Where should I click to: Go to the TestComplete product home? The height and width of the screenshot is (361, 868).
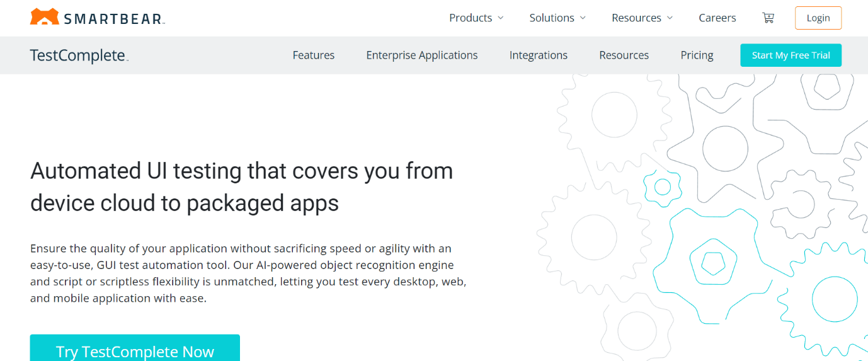click(x=79, y=55)
